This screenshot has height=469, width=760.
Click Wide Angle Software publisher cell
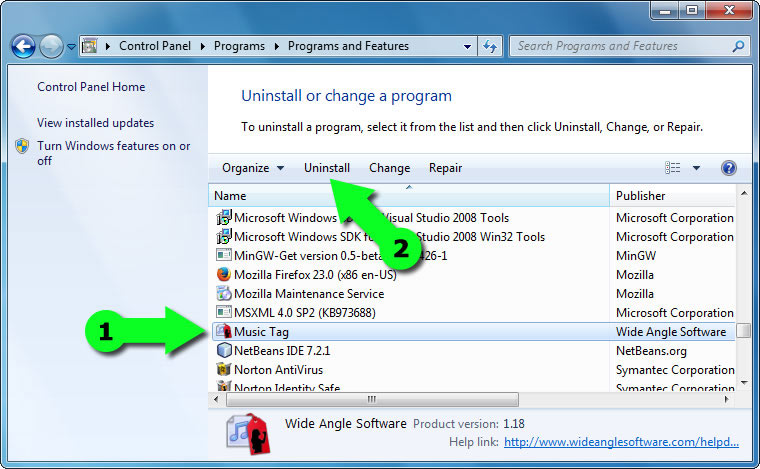pyautogui.click(x=671, y=332)
